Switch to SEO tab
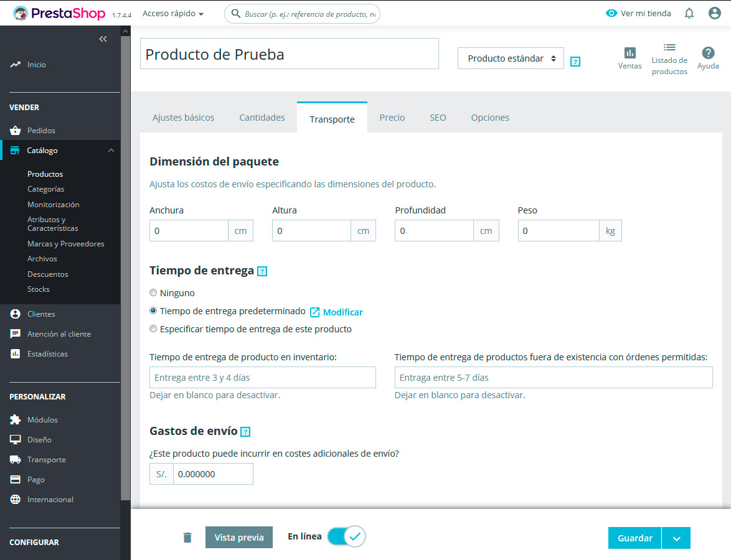This screenshot has width=731, height=560. coord(438,118)
